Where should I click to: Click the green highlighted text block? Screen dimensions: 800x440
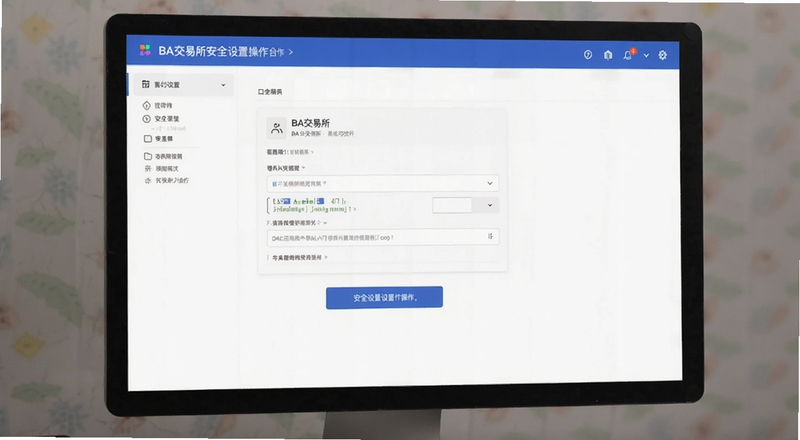click(312, 205)
